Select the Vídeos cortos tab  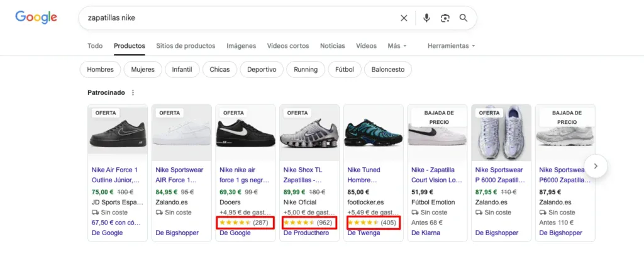click(x=287, y=46)
